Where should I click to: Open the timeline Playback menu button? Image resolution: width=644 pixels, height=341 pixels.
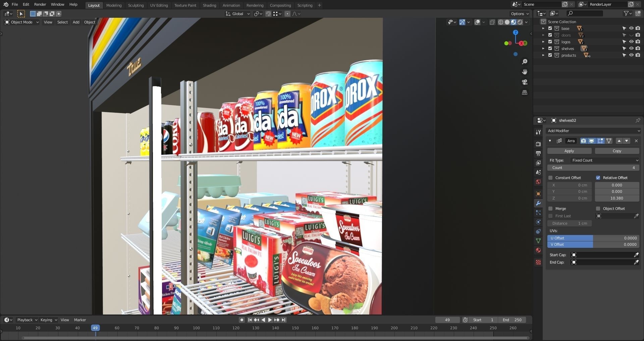click(27, 320)
